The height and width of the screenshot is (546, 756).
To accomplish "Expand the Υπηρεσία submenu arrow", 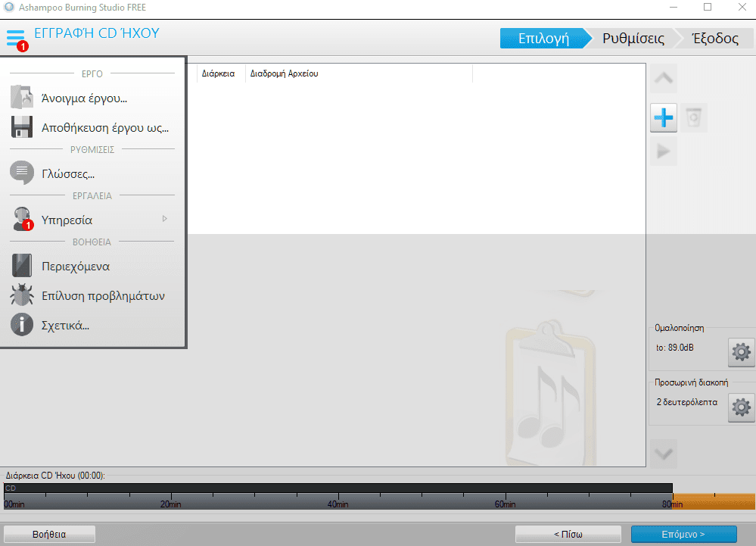I will click(x=165, y=219).
